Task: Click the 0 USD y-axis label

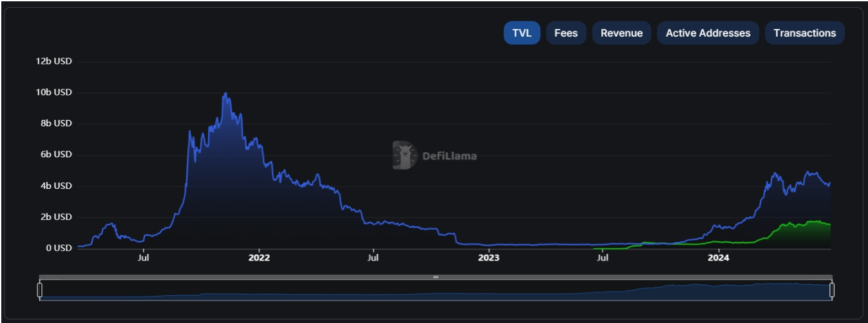Action: click(59, 248)
